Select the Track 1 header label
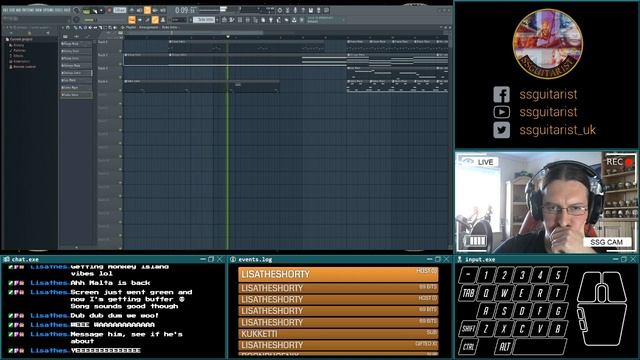The image size is (640, 360). coord(103,42)
